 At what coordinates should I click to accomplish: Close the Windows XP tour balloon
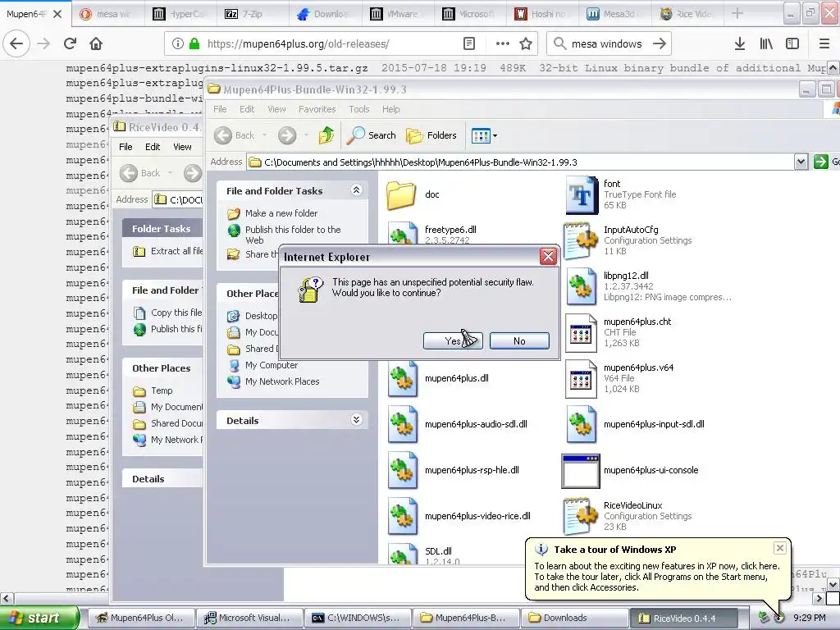tap(780, 547)
